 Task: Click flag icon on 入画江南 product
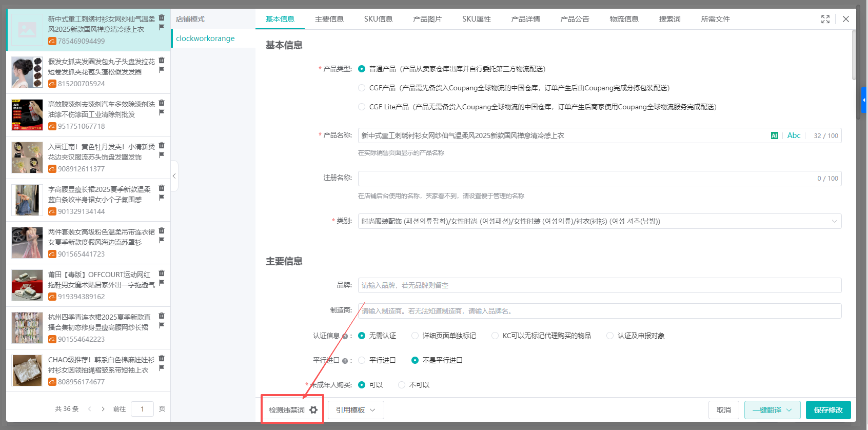(x=162, y=155)
